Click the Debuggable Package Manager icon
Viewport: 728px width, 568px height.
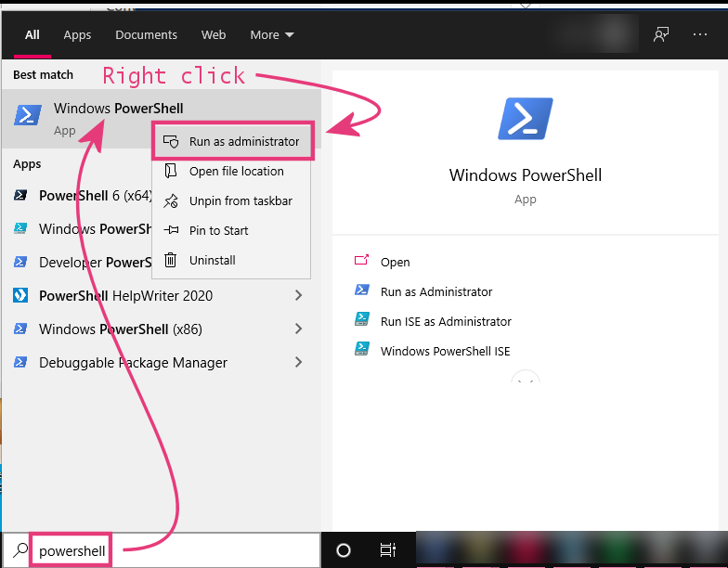20,362
